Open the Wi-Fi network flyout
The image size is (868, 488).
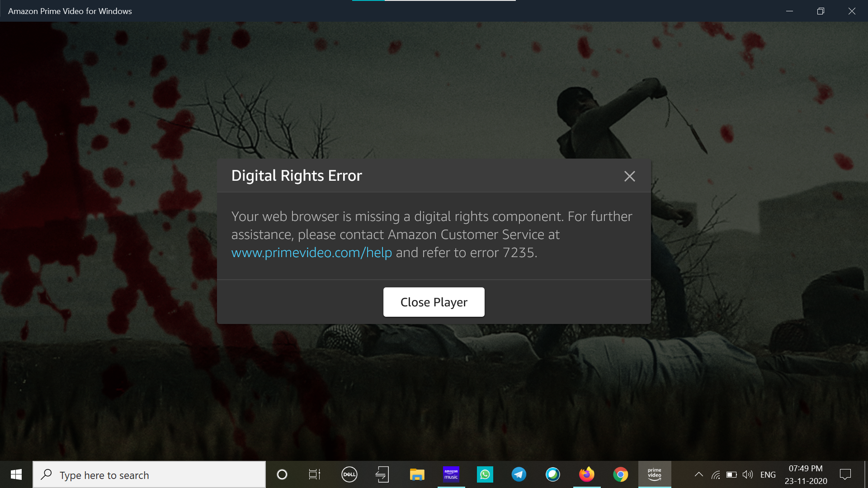[x=716, y=475]
